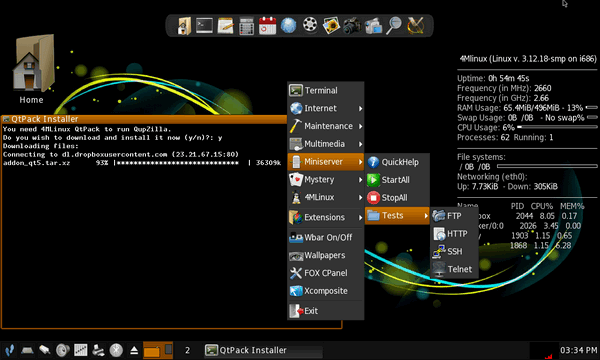The width and height of the screenshot is (600, 360).
Task: Click the Processes: 62 line
Action: point(505,137)
